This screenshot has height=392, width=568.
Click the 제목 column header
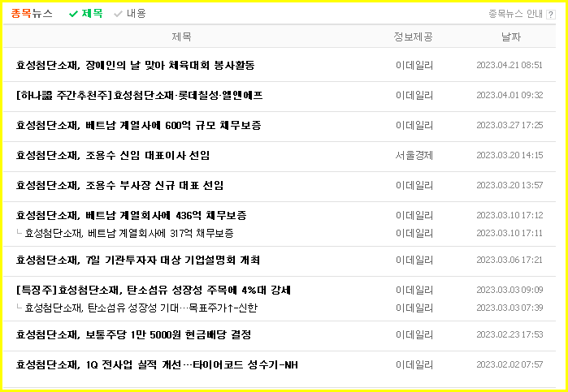click(x=181, y=37)
